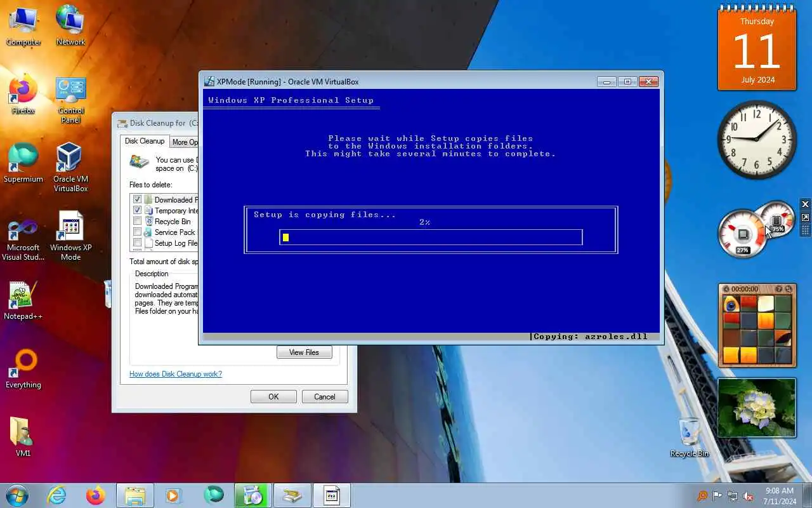812x508 pixels.
Task: Shuffle the picture puzzle gadget
Action: tap(788, 289)
